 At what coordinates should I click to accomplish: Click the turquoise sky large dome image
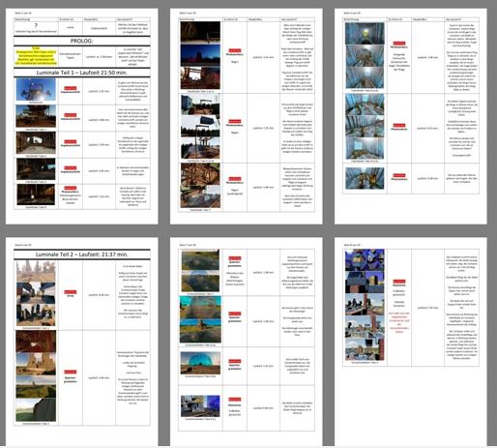(200, 308)
